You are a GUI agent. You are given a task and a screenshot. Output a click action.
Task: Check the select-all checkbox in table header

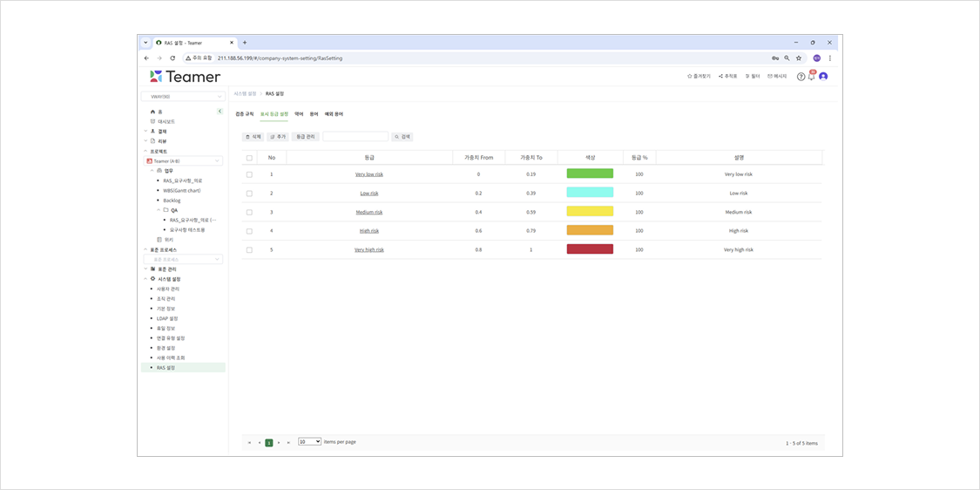pos(249,158)
